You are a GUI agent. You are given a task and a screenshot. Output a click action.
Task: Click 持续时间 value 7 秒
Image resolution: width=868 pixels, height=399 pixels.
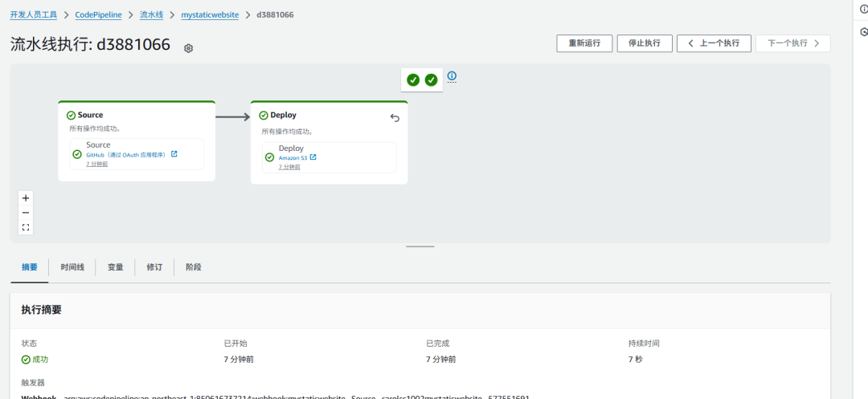pos(636,359)
